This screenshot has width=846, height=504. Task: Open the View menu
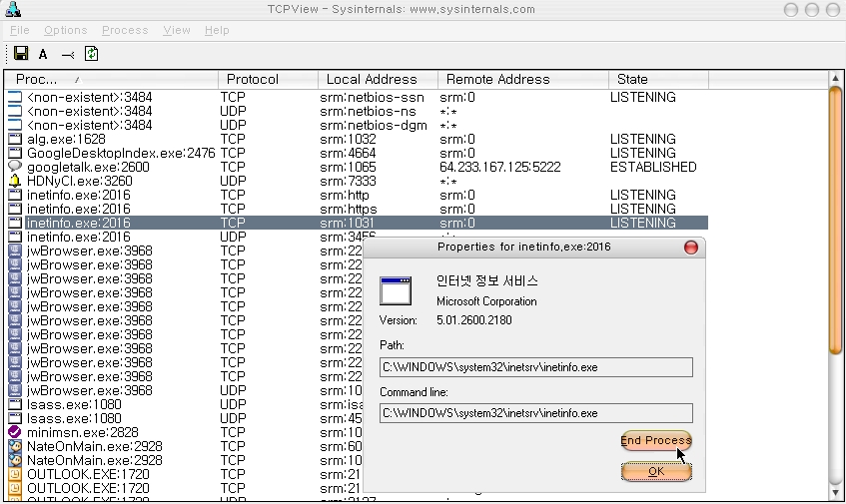click(x=177, y=30)
